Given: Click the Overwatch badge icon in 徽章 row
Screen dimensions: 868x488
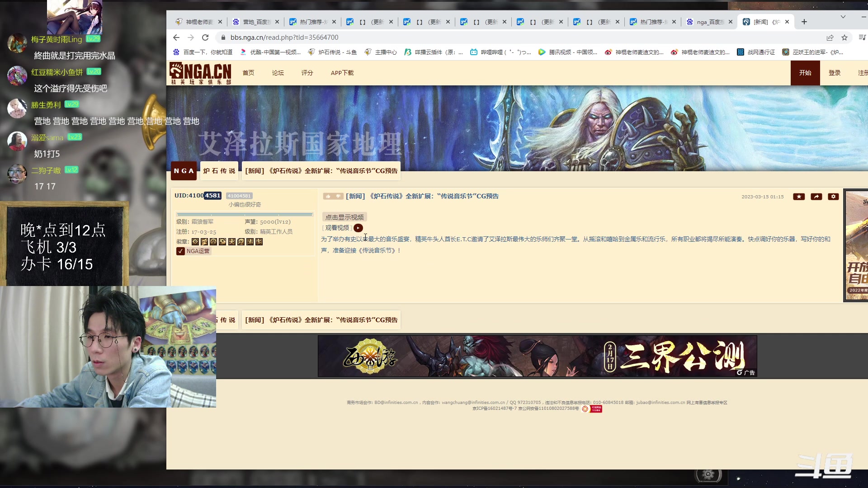Looking at the screenshot, I should pos(213,242).
